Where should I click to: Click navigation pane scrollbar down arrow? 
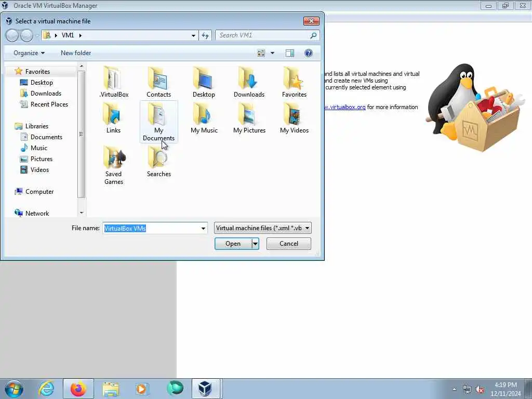pos(82,212)
